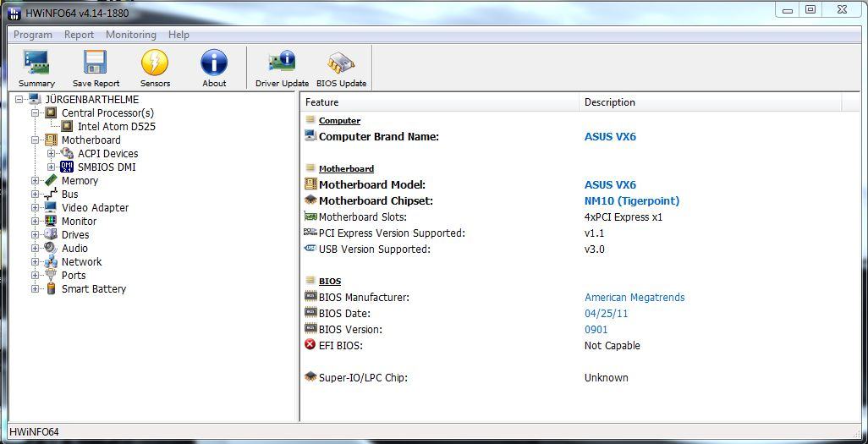Expand the Audio tree node
The image size is (868, 444).
coord(36,248)
